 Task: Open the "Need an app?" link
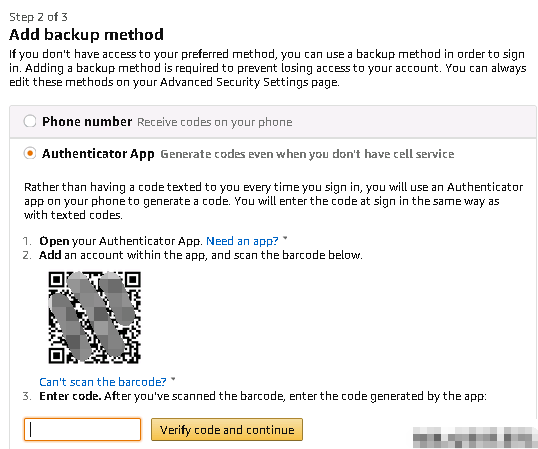242,241
